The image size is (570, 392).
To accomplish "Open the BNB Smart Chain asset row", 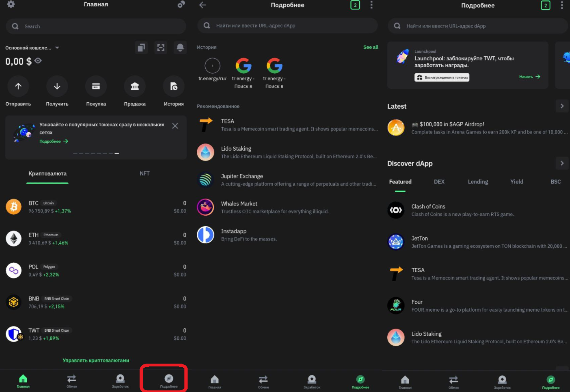I will pyautogui.click(x=96, y=302).
